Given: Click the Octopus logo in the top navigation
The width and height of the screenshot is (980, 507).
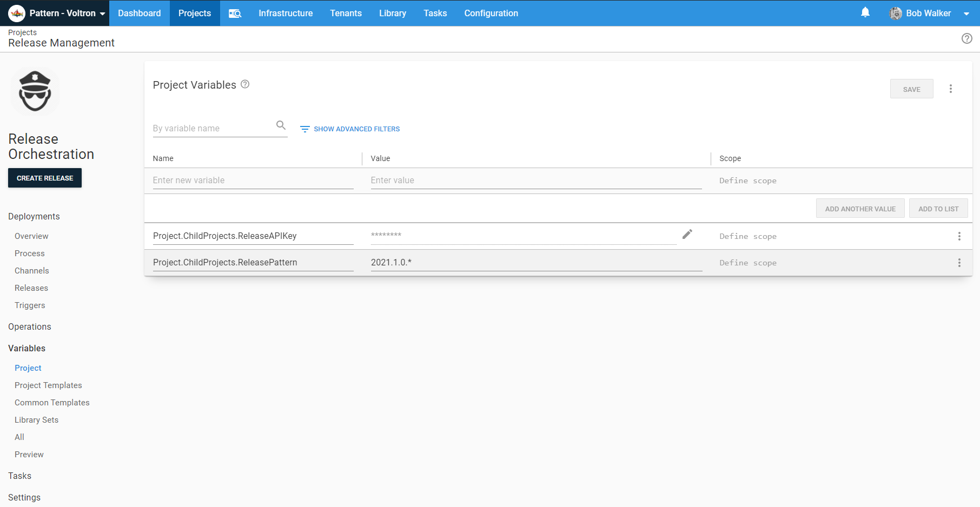Looking at the screenshot, I should coord(16,13).
